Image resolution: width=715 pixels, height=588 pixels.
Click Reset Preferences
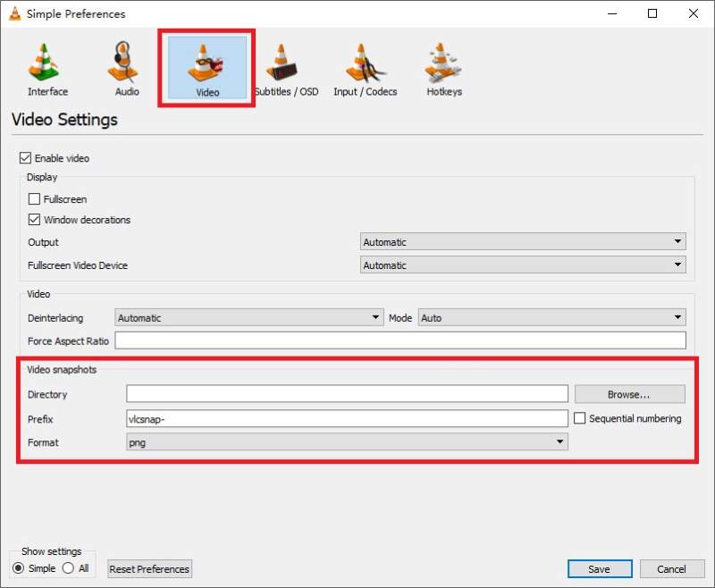(x=149, y=569)
